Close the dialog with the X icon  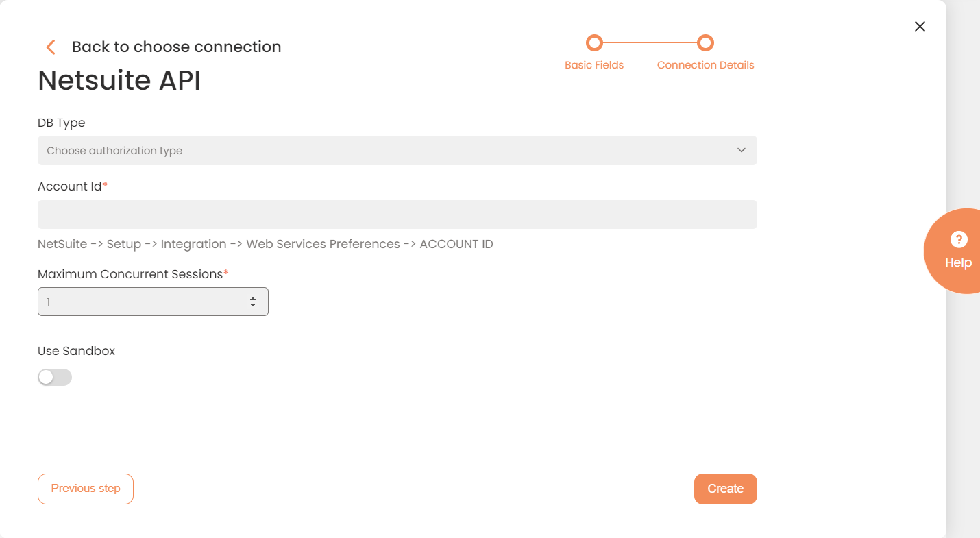click(920, 26)
